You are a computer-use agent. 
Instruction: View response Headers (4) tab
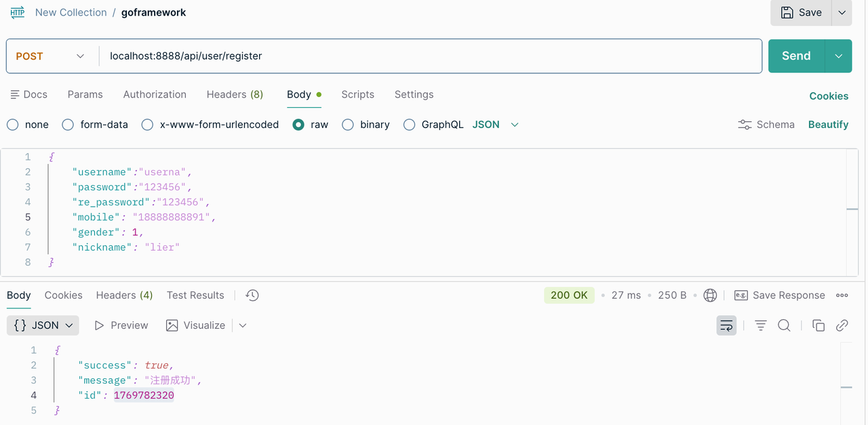coord(124,295)
